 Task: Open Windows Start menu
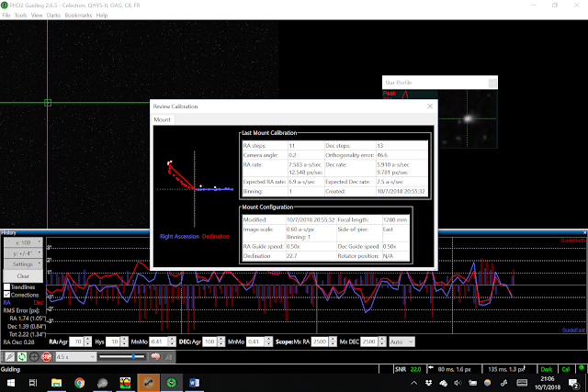11,383
